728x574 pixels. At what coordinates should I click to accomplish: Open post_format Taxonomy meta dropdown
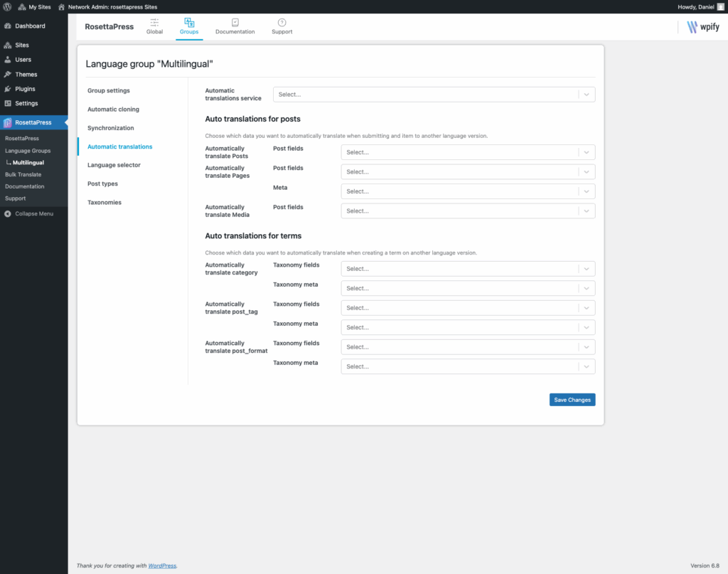tap(468, 366)
